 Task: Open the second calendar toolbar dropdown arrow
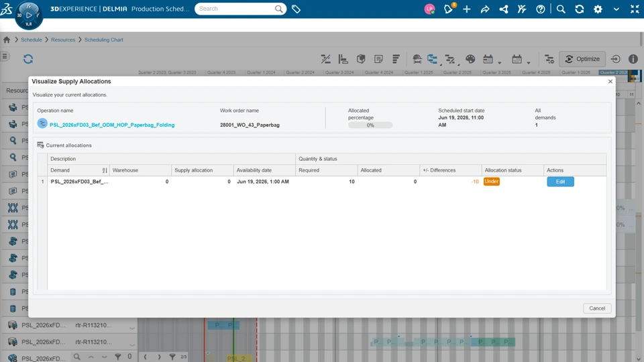pos(529,63)
